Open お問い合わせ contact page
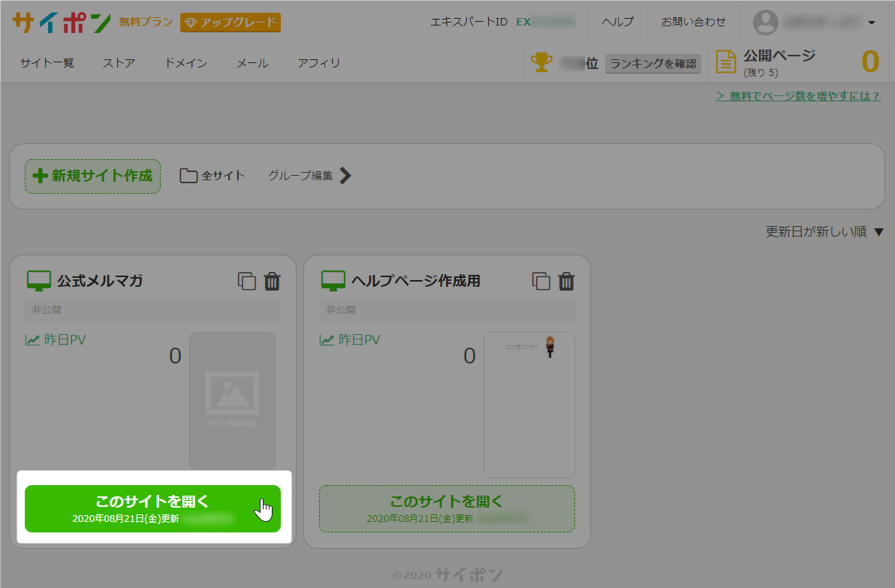Image resolution: width=895 pixels, height=588 pixels. [x=693, y=22]
